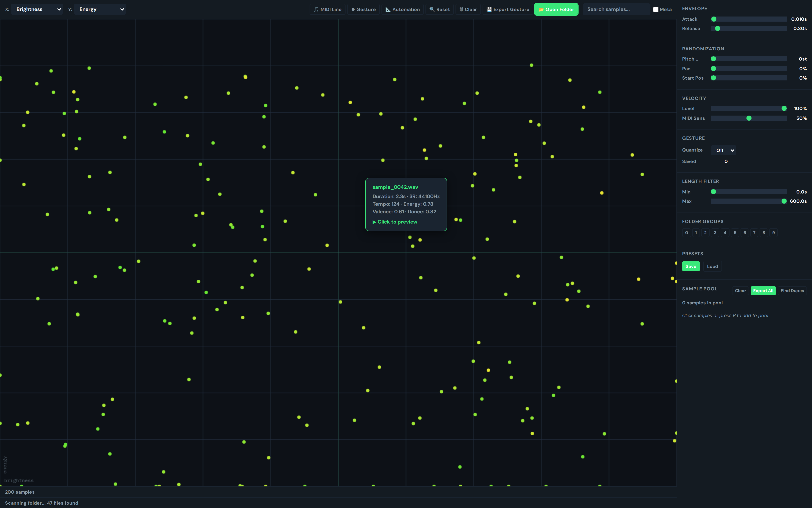Image resolution: width=812 pixels, height=508 pixels.
Task: Set the Pitch randomization slider
Action: click(x=749, y=59)
